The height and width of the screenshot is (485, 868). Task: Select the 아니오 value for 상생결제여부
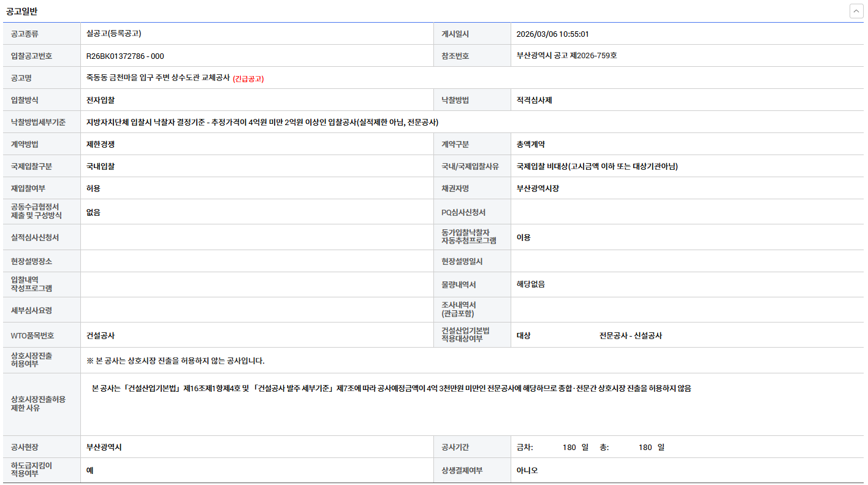pyautogui.click(x=527, y=470)
